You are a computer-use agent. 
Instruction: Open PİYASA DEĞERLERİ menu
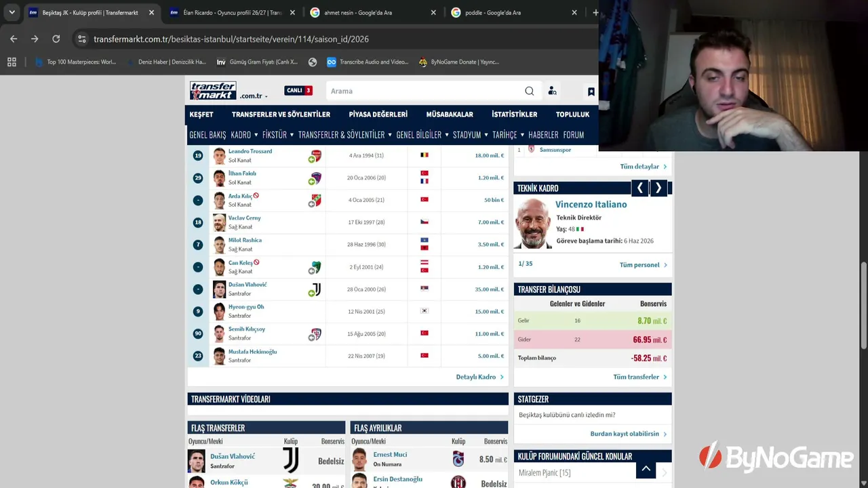click(x=378, y=115)
